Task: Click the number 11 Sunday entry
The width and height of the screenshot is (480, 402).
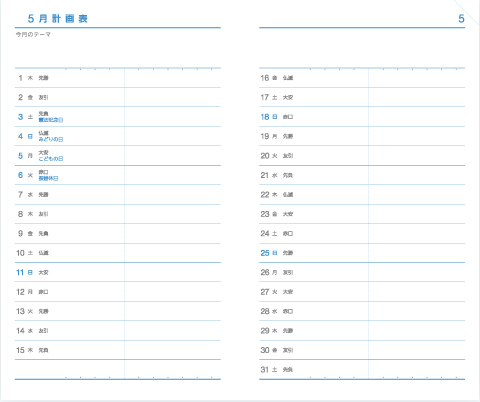Action: [x=20, y=272]
